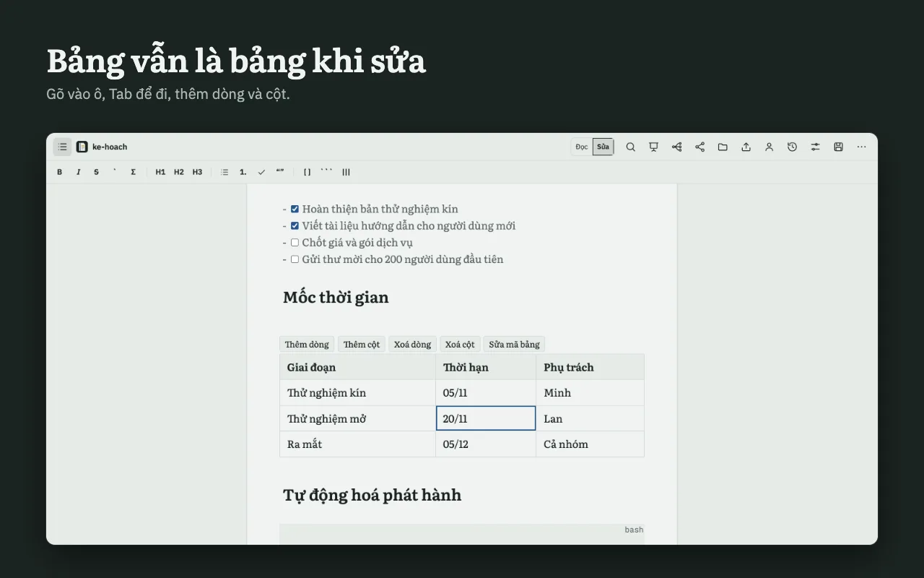This screenshot has width=924, height=578.
Task: Apply H3 heading style
Action: (197, 172)
